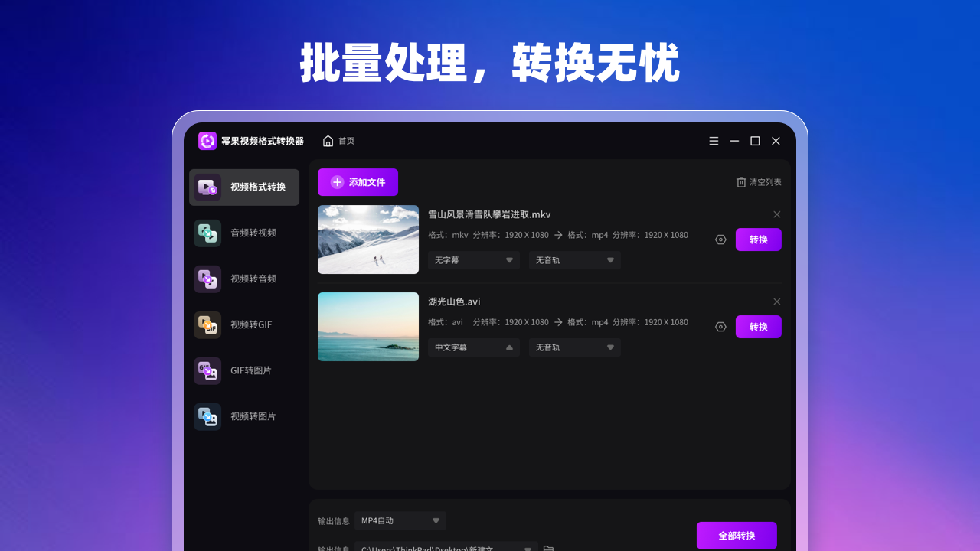
Task: Clear the file list via the trash icon
Action: click(x=740, y=182)
